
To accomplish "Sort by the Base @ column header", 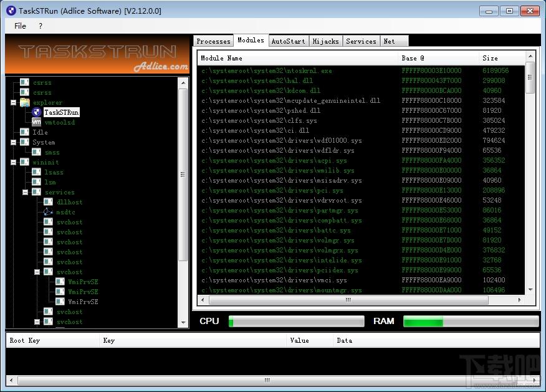I will (x=438, y=58).
